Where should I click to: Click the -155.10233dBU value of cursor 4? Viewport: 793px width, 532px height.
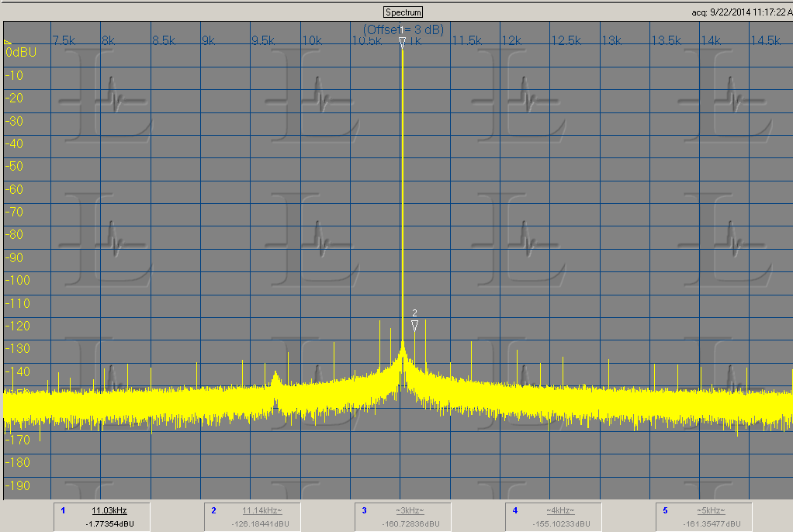pyautogui.click(x=561, y=524)
